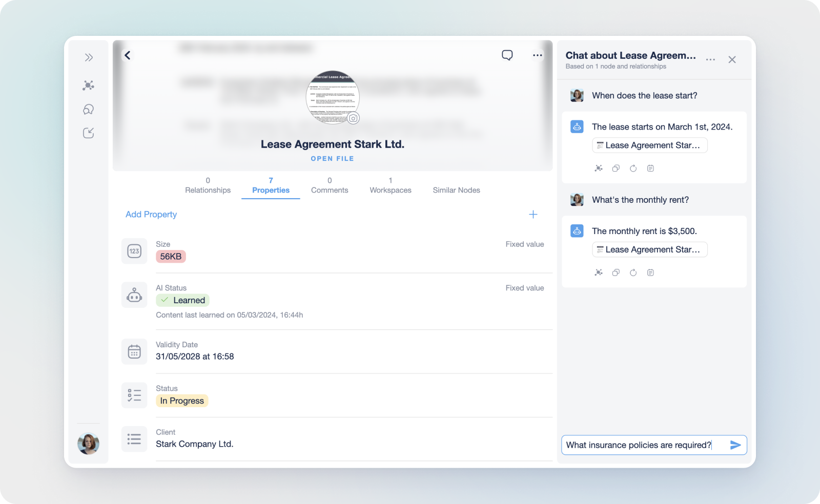The height and width of the screenshot is (504, 820).
Task: Click the Add Property link
Action: tap(151, 214)
